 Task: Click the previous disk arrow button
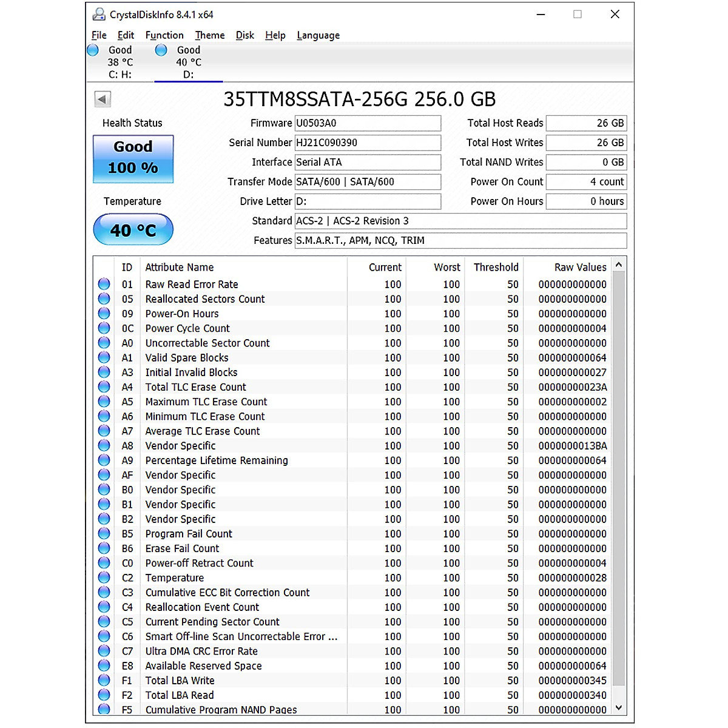pos(103,99)
